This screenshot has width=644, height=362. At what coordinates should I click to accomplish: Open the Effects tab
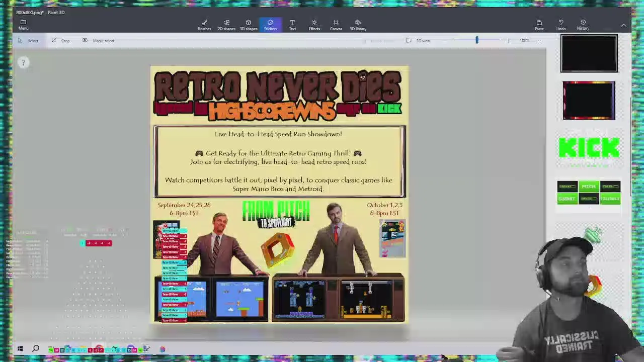click(x=314, y=25)
